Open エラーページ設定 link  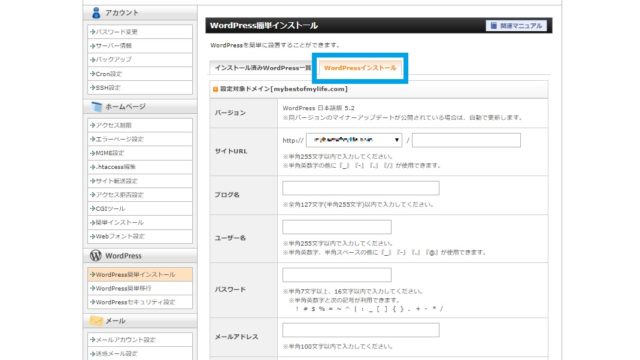140,139
